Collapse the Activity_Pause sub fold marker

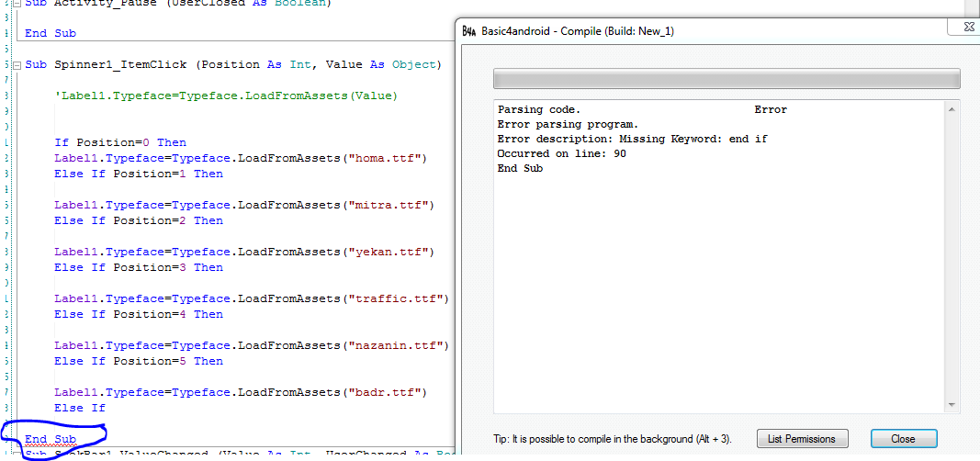(17, 3)
